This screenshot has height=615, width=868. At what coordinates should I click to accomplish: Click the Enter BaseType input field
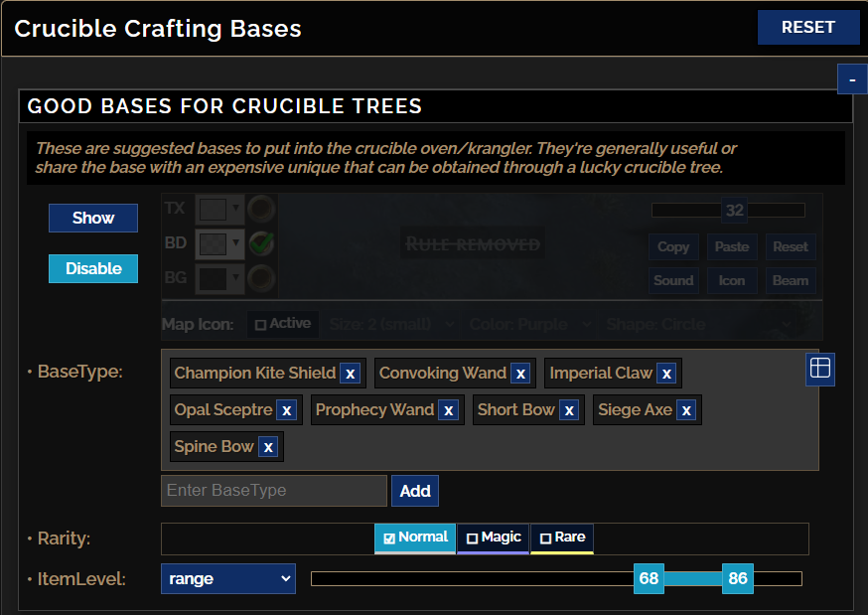coord(273,490)
